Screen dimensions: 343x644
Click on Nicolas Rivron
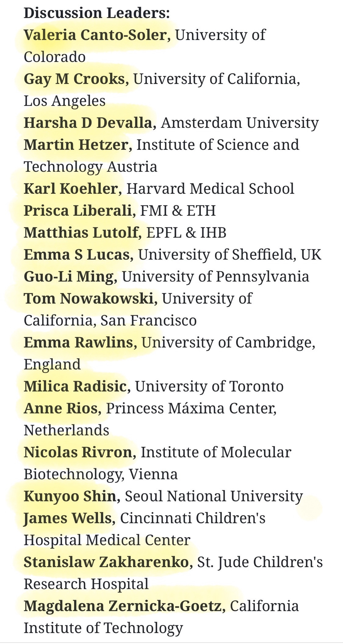(78, 452)
